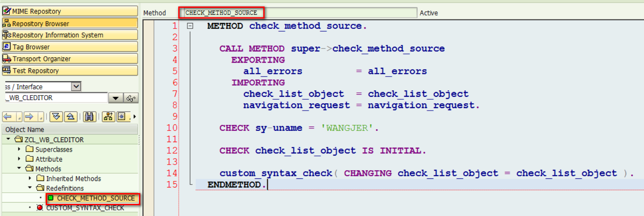This screenshot has height=216, width=644.
Task: Click the object hierarchy display icon
Action: [108, 117]
